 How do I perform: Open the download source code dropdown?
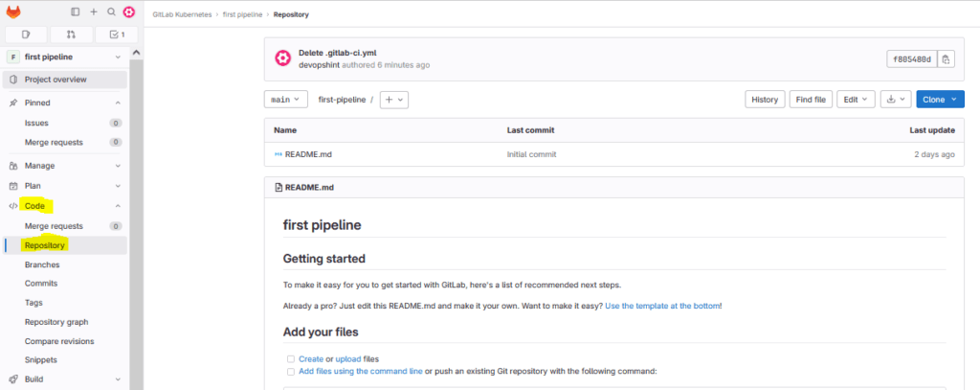896,99
